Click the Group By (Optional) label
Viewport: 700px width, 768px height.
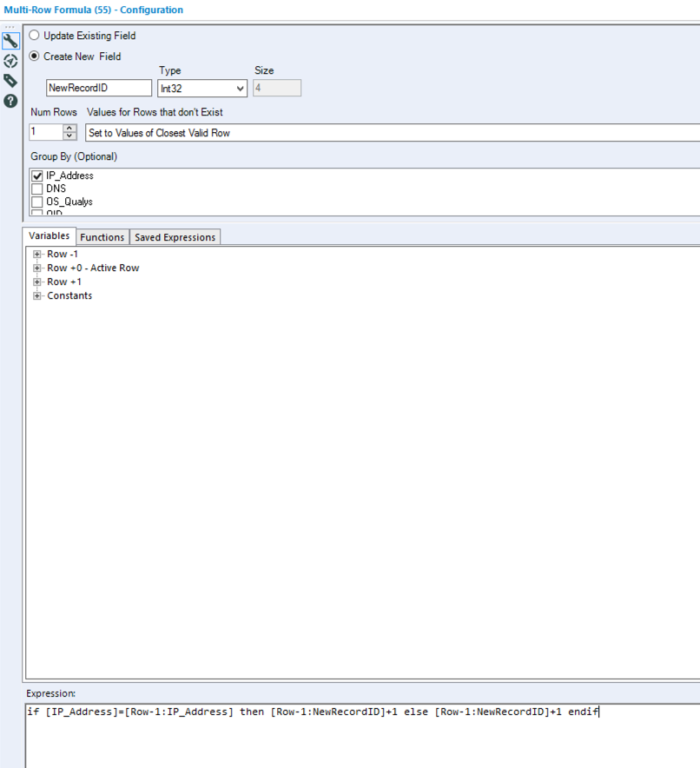tap(74, 156)
